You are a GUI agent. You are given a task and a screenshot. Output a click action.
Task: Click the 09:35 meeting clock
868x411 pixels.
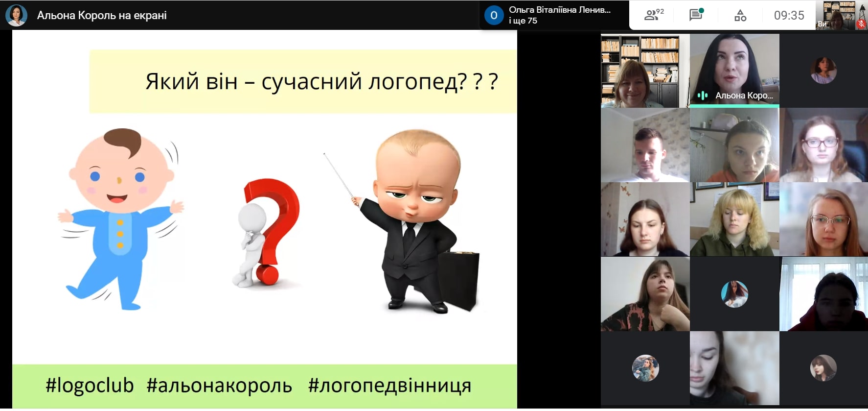pos(789,16)
